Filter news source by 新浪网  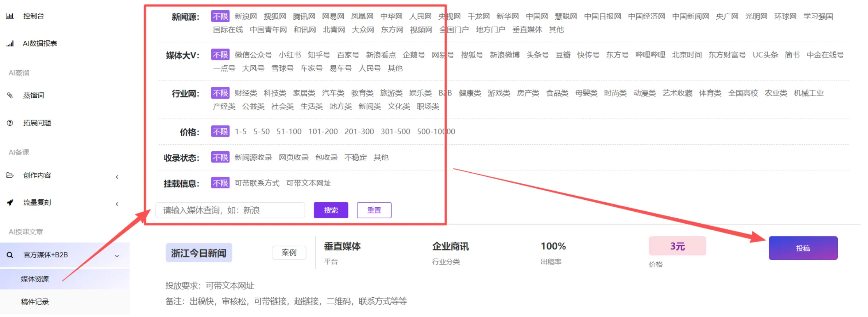(x=246, y=16)
